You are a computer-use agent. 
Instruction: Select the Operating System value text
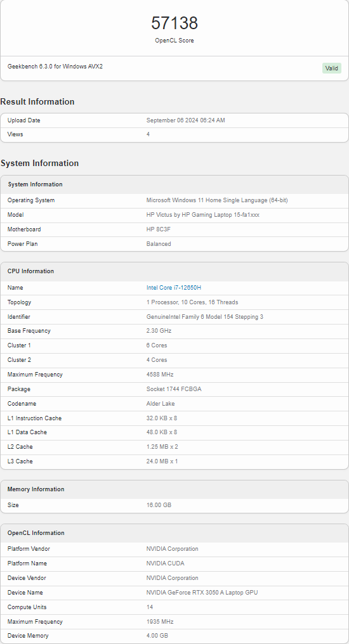pos(217,200)
